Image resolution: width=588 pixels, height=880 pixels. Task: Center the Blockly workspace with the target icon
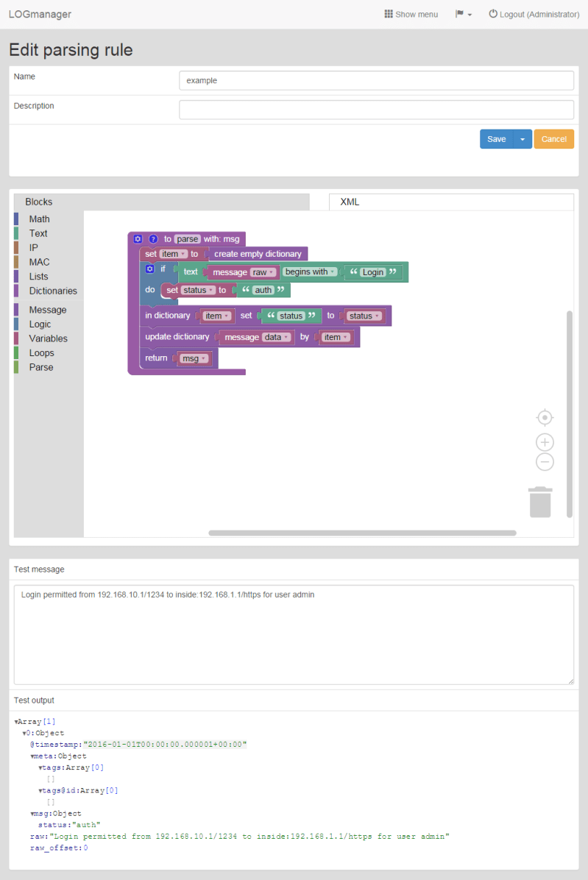point(545,417)
